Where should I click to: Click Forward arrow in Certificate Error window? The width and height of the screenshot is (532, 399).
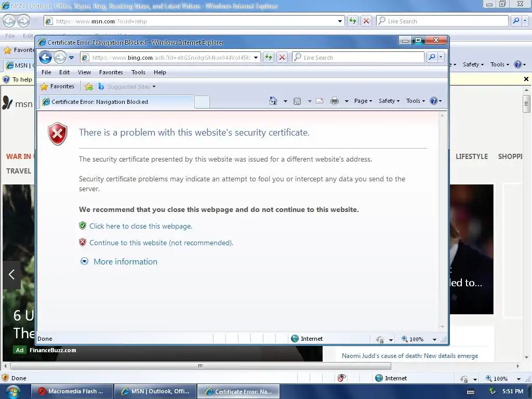coord(60,57)
